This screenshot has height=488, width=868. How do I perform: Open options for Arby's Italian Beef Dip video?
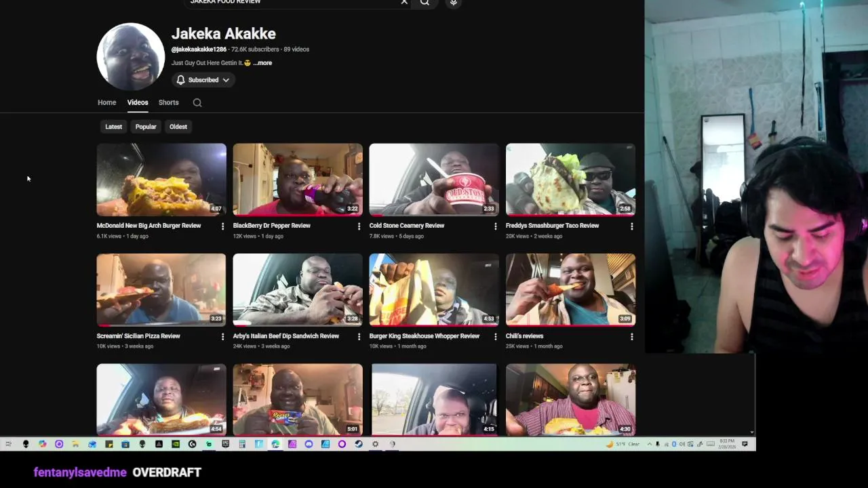click(x=359, y=337)
